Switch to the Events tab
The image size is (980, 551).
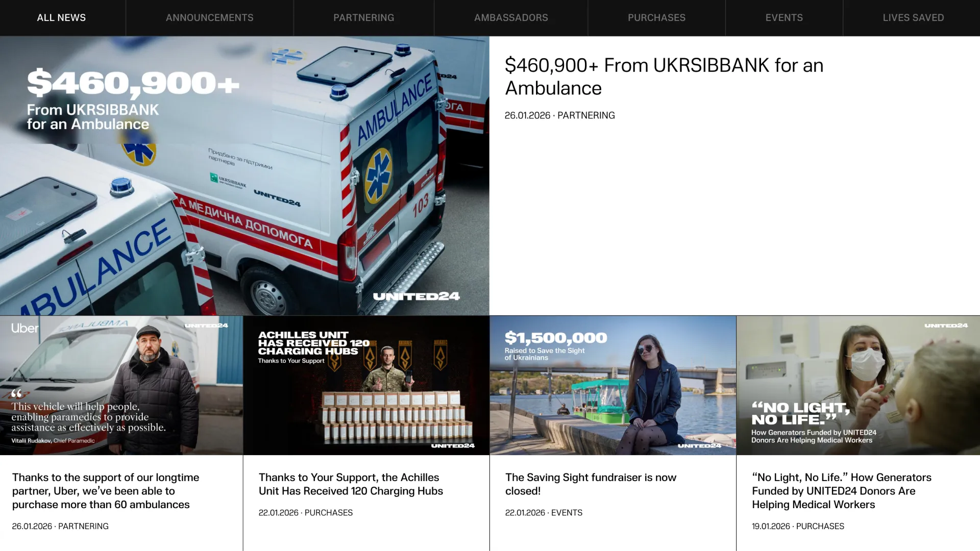pos(784,18)
